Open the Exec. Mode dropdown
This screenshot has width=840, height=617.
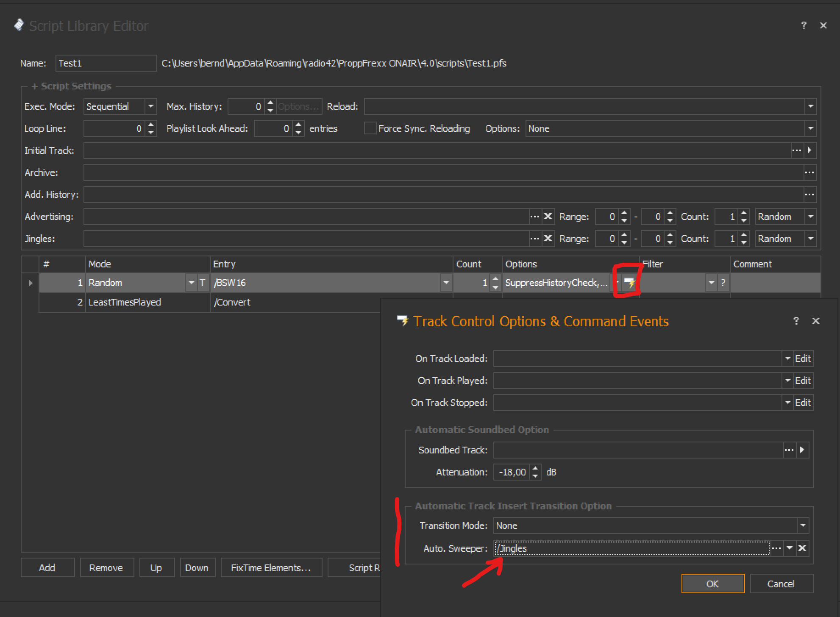point(150,106)
